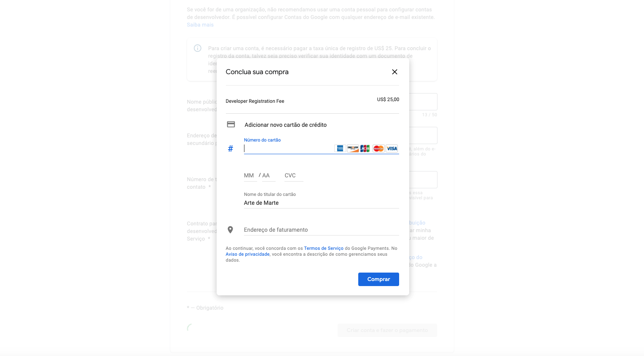644x356 pixels.
Task: Edit the cardholder name Arte de Marte
Action: (321, 203)
